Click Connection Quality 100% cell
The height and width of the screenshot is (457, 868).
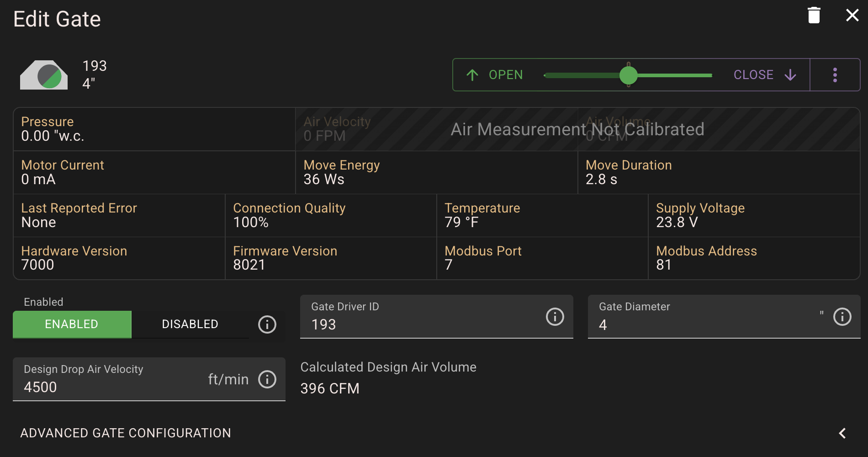click(x=331, y=215)
